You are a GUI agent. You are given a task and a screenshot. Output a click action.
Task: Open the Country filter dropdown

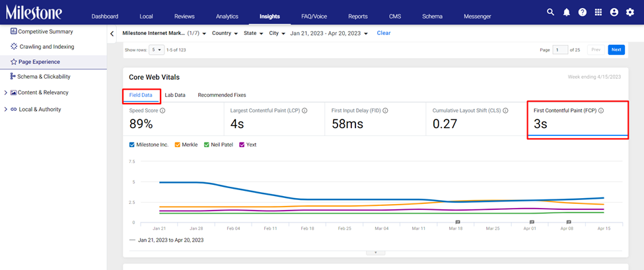225,33
